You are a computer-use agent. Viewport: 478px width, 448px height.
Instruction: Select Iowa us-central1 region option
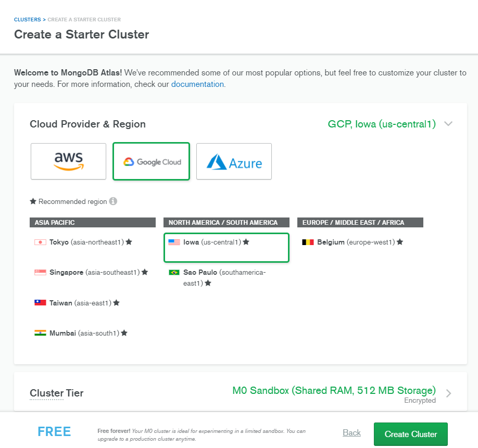coord(226,247)
